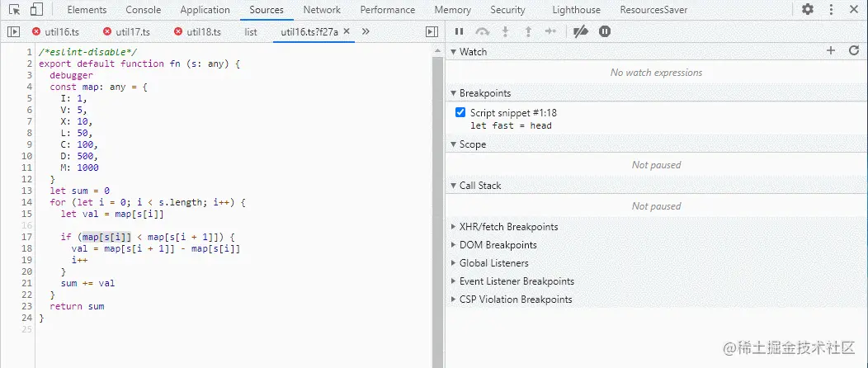Image resolution: width=868 pixels, height=368 pixels.
Task: Refresh watch expressions
Action: click(854, 51)
